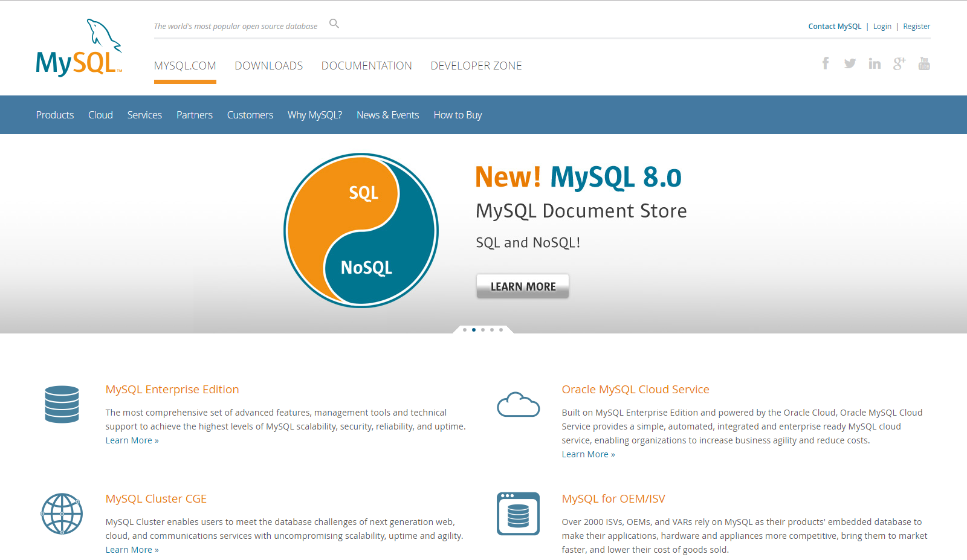Select the first carousel slide dot
This screenshot has height=560, width=967.
465,330
